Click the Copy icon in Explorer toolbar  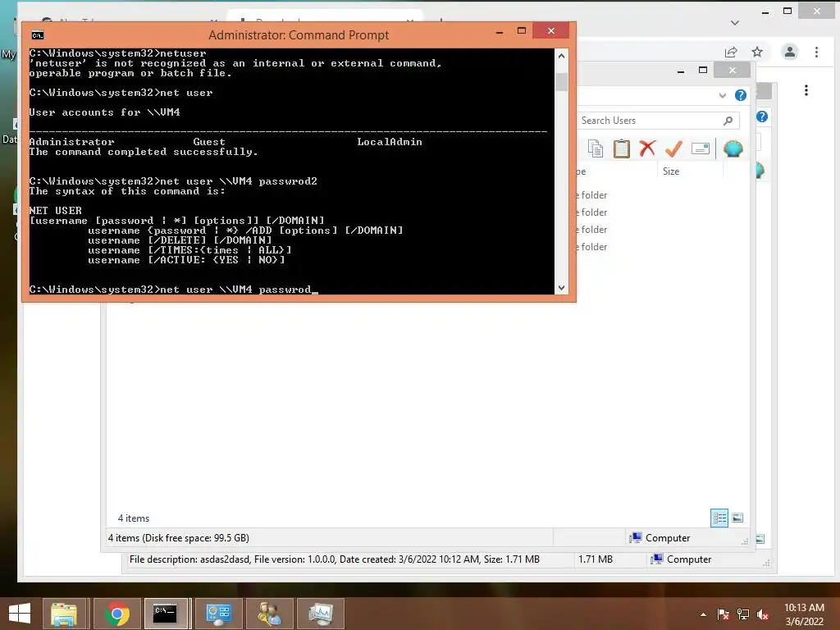click(x=596, y=148)
